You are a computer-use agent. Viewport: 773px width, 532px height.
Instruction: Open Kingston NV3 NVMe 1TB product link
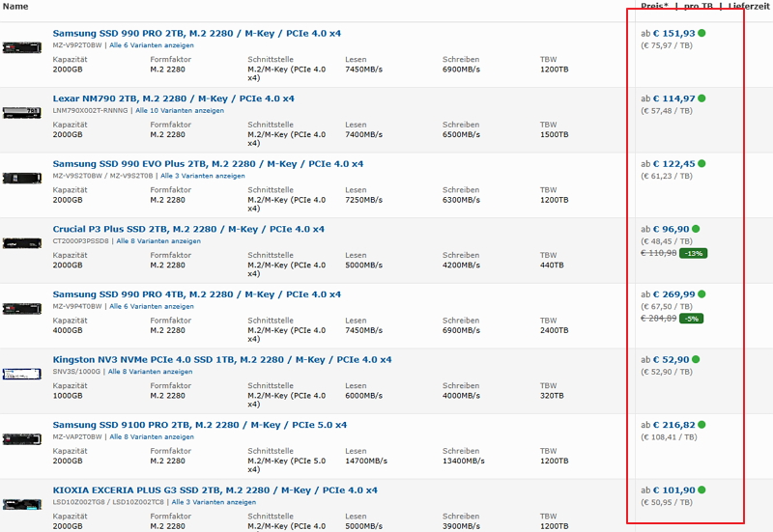[222, 359]
